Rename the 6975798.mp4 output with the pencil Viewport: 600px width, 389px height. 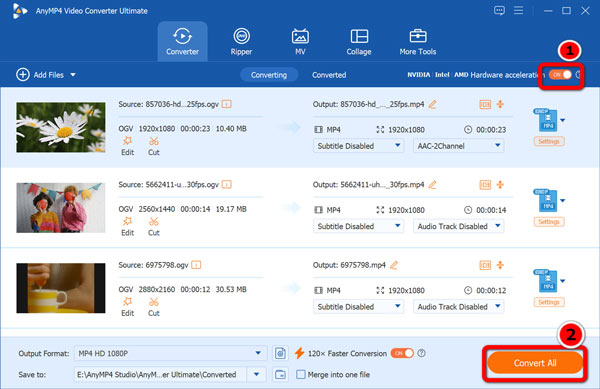pyautogui.click(x=394, y=265)
